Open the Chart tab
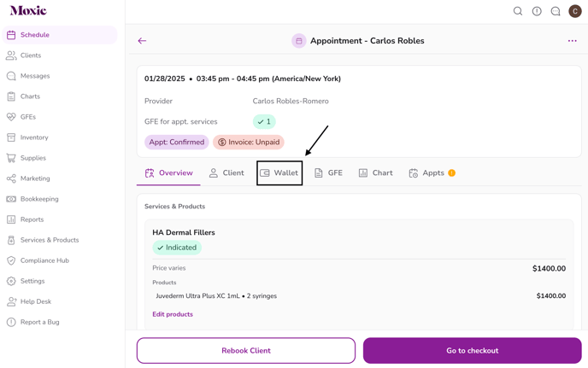The height and width of the screenshot is (368, 588). [375, 172]
